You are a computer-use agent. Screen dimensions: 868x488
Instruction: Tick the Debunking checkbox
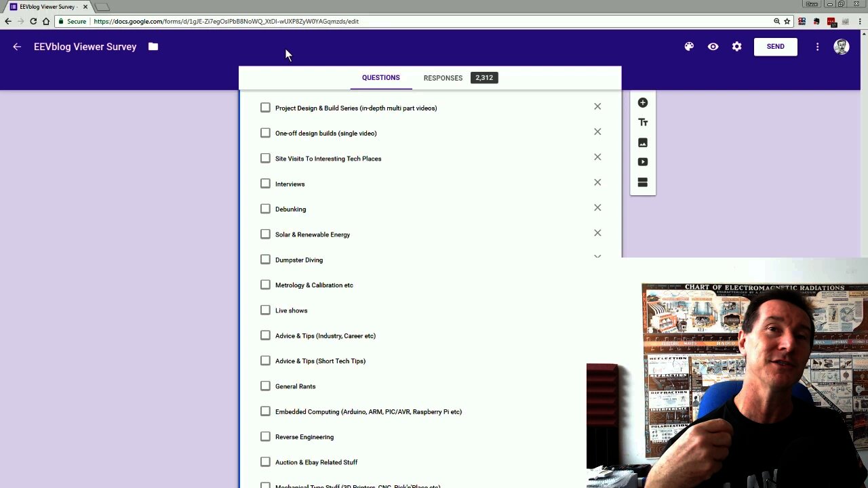(x=265, y=209)
